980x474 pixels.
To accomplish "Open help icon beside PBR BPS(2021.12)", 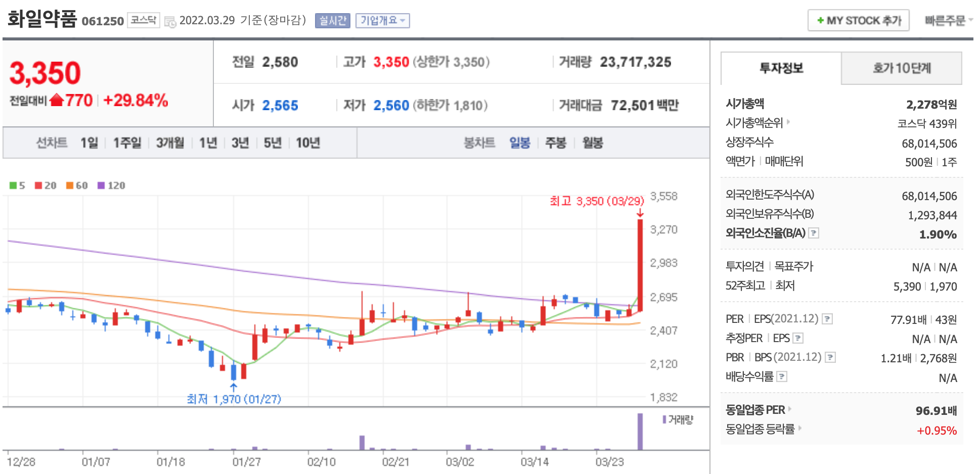I will click(x=830, y=357).
